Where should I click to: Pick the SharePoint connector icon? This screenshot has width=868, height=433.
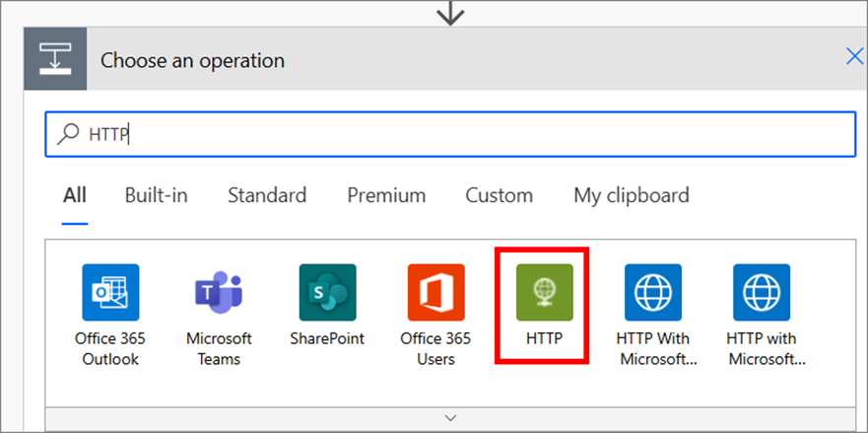pos(327,293)
